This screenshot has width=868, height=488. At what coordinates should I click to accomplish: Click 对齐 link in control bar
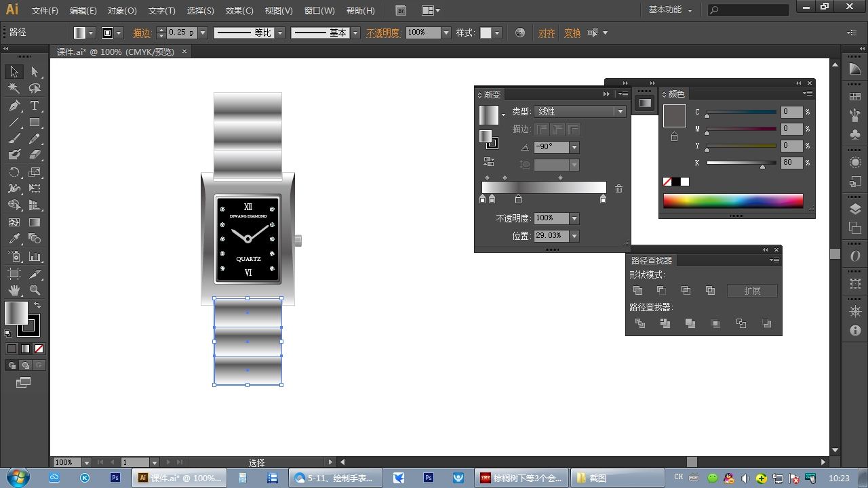[547, 33]
